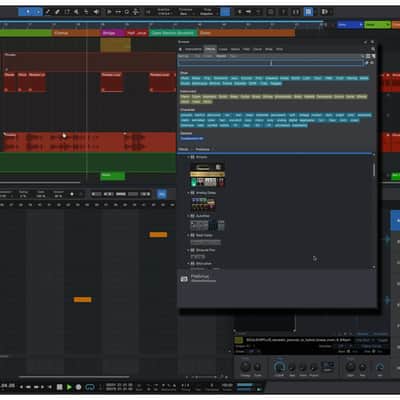The image size is (400, 400).
Task: Select the Ampire plugin thumbnail
Action: click(x=207, y=174)
